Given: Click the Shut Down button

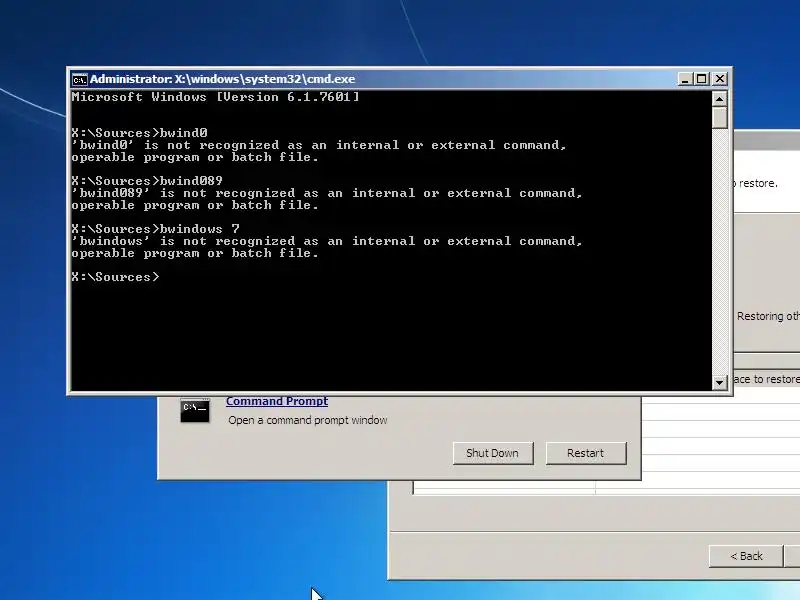Looking at the screenshot, I should click(x=493, y=453).
